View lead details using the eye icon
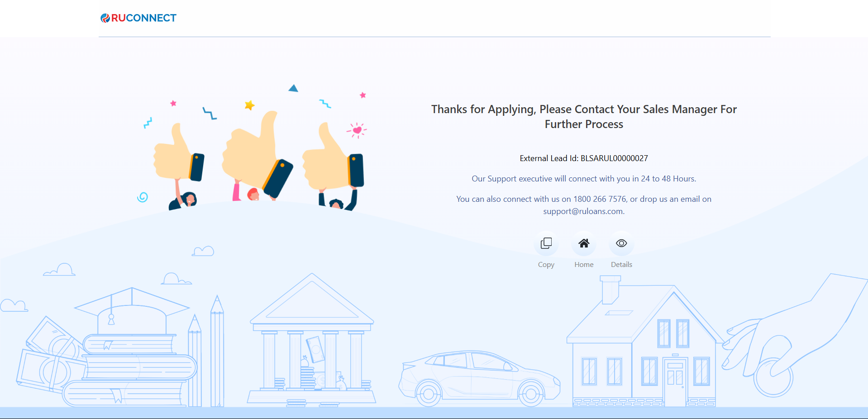This screenshot has width=868, height=419. click(621, 243)
